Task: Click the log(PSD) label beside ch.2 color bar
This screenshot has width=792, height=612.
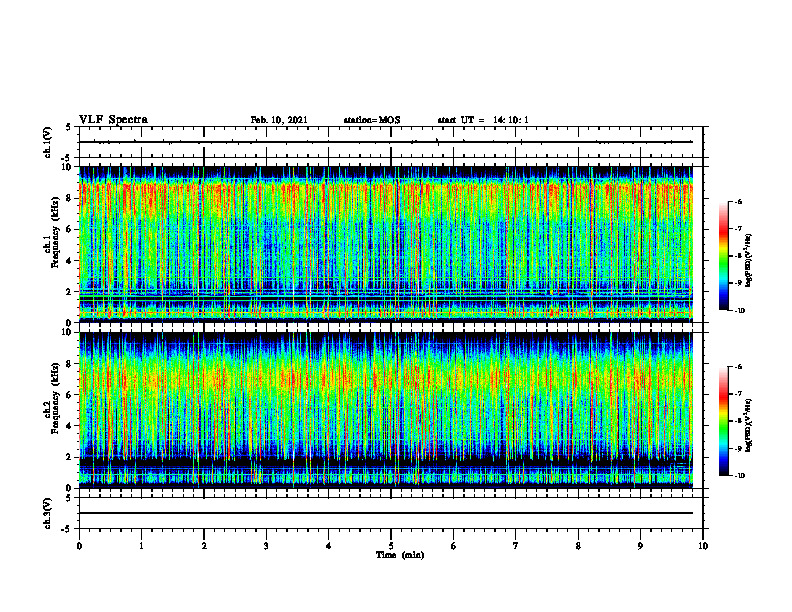Action: coord(749,426)
